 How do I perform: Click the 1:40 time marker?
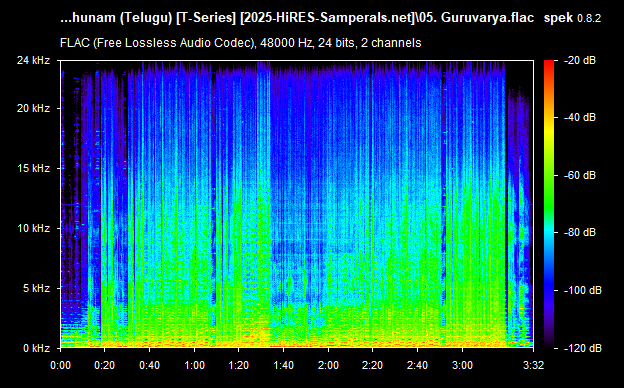pos(284,365)
